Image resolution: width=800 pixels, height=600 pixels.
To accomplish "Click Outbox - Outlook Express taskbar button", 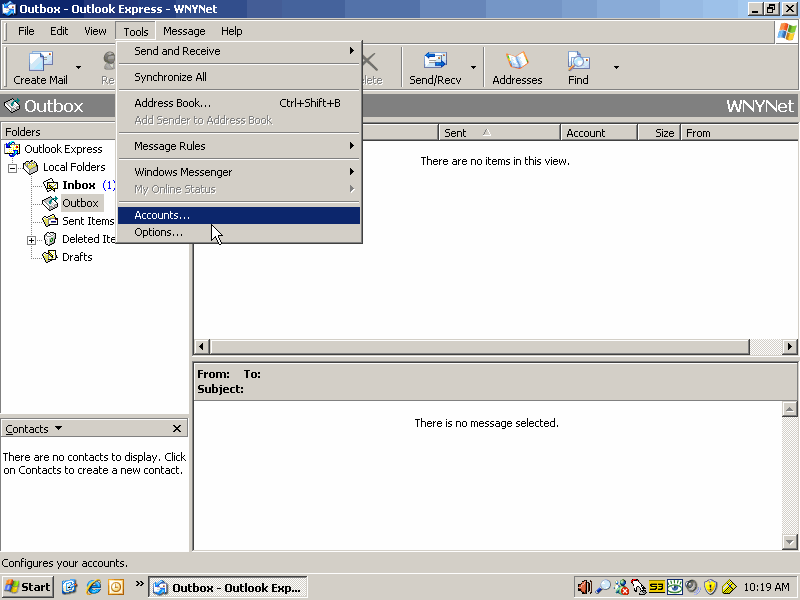I will coord(228,588).
